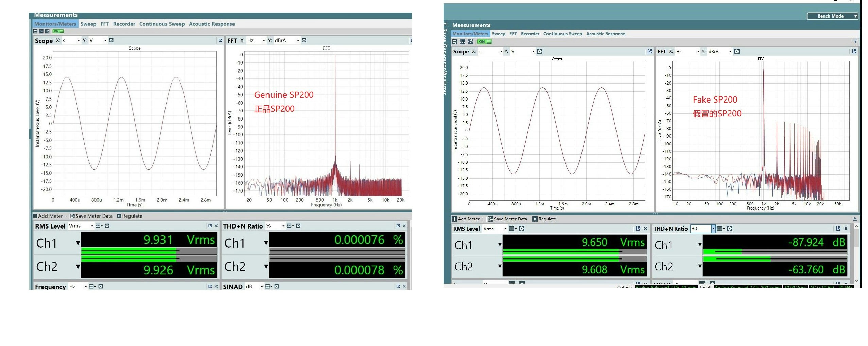Click Regulate button in Fake SP200 window
Viewport: 868px width, 346px height.
(x=544, y=219)
